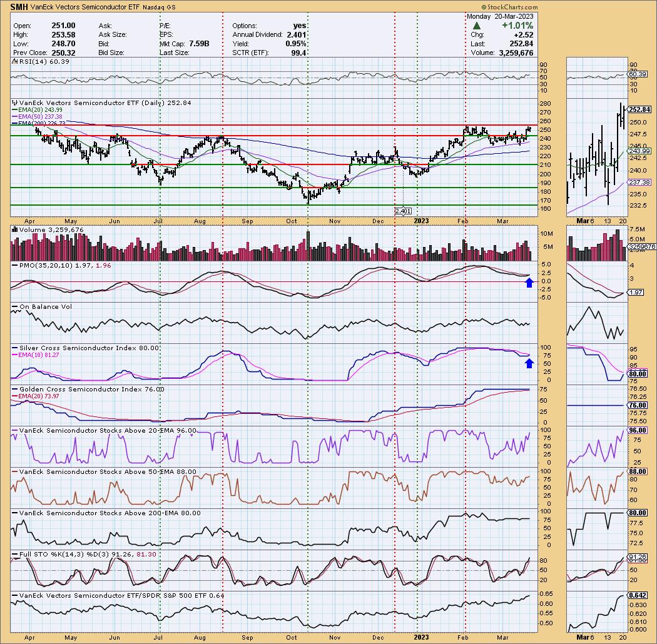Click the 243.99 EMA value tag
Viewport: 657px width, 644px height.
pyautogui.click(x=639, y=151)
